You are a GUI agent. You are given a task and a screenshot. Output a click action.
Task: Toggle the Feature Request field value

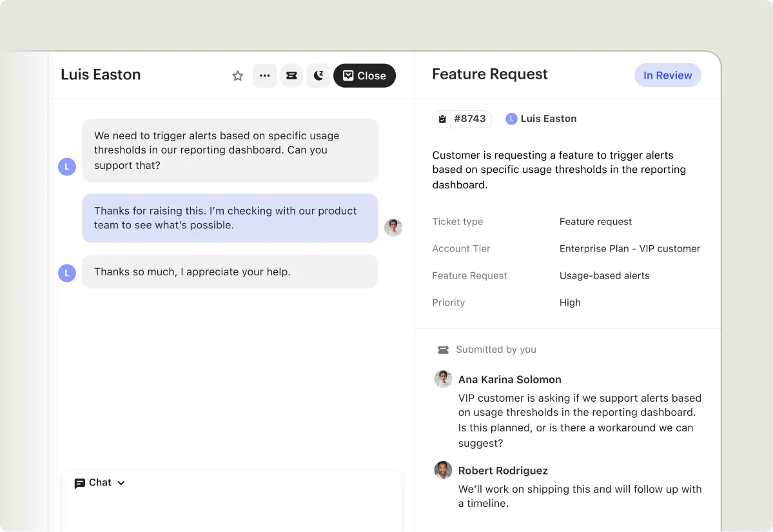(x=604, y=275)
